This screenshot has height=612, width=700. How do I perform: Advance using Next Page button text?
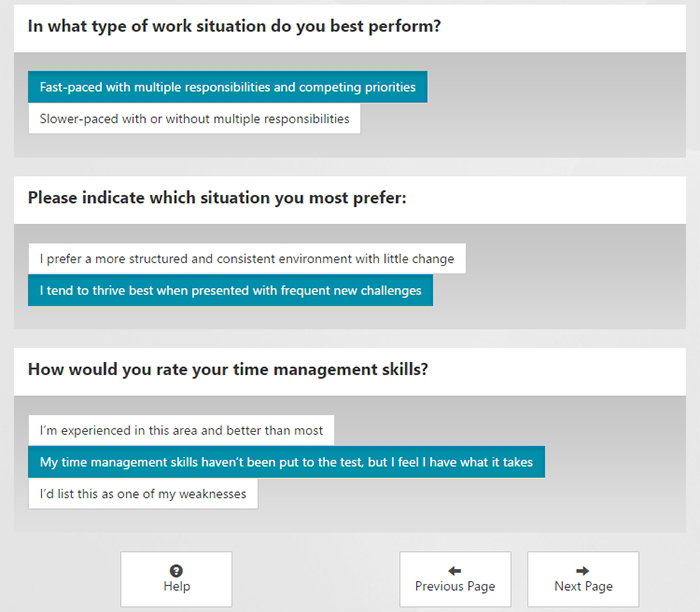tap(583, 586)
